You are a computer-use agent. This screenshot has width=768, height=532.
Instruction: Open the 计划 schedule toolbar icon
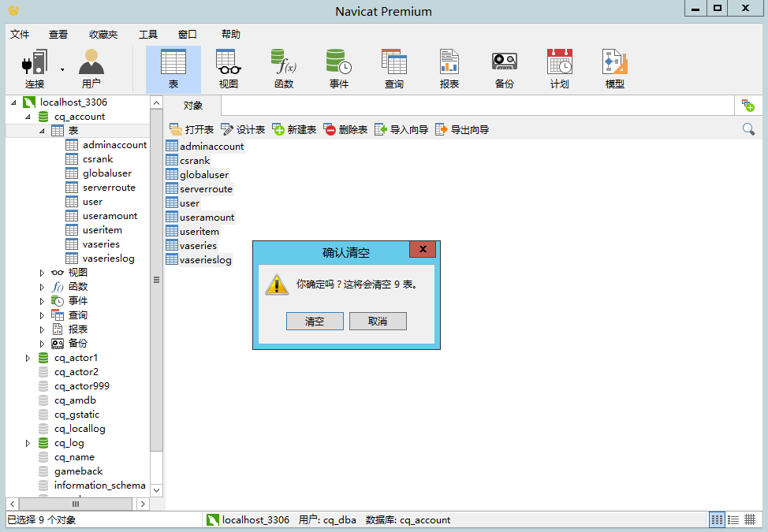click(559, 69)
